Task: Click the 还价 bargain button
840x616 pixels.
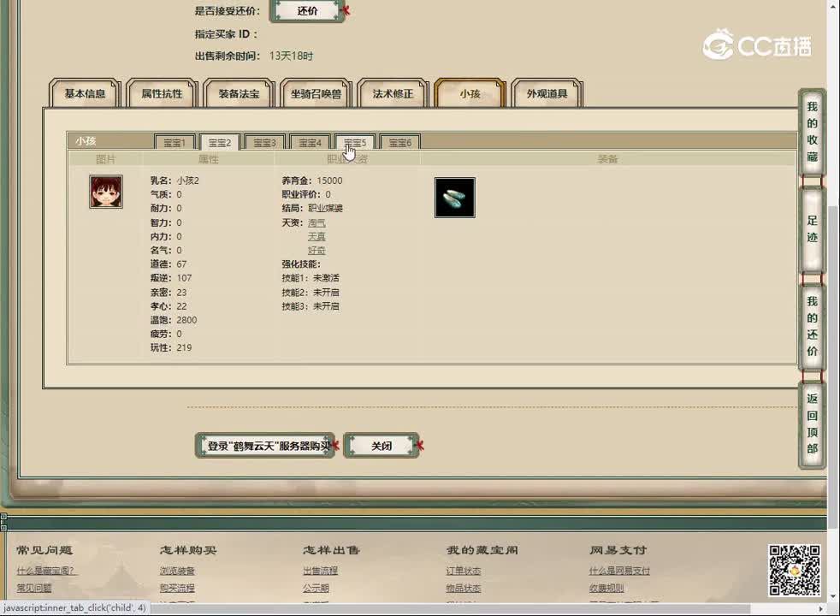Action: 307,11
